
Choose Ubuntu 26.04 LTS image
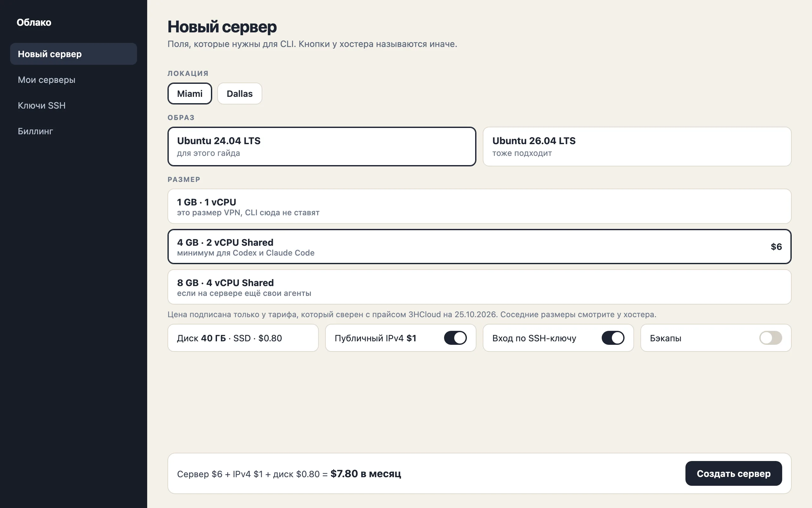pyautogui.click(x=637, y=146)
